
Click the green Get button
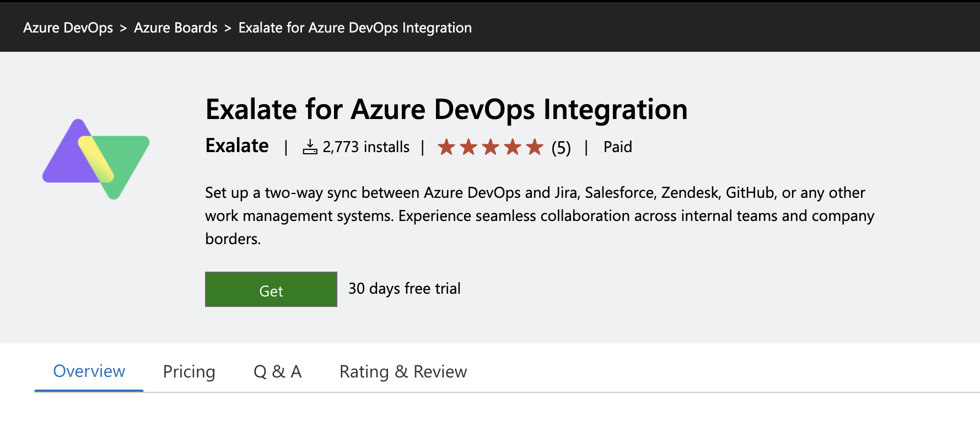[271, 289]
